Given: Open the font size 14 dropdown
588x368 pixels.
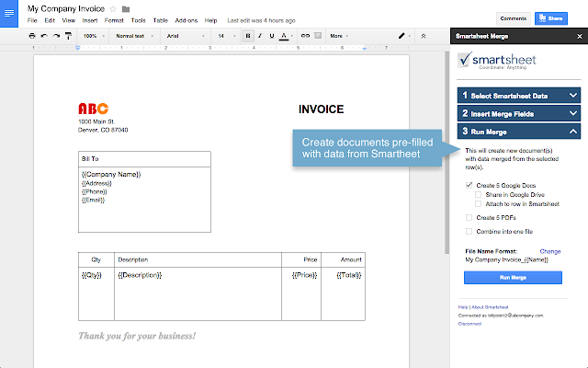Looking at the screenshot, I should [x=227, y=36].
